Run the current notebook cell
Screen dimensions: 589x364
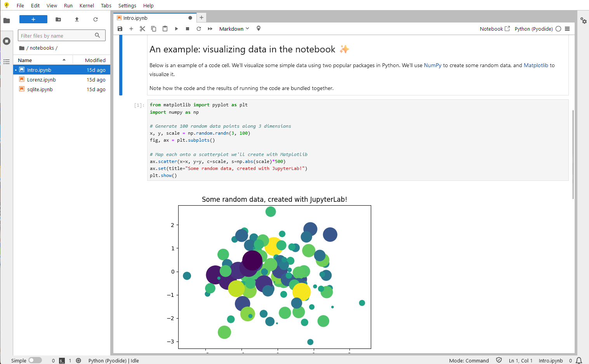coord(176,28)
